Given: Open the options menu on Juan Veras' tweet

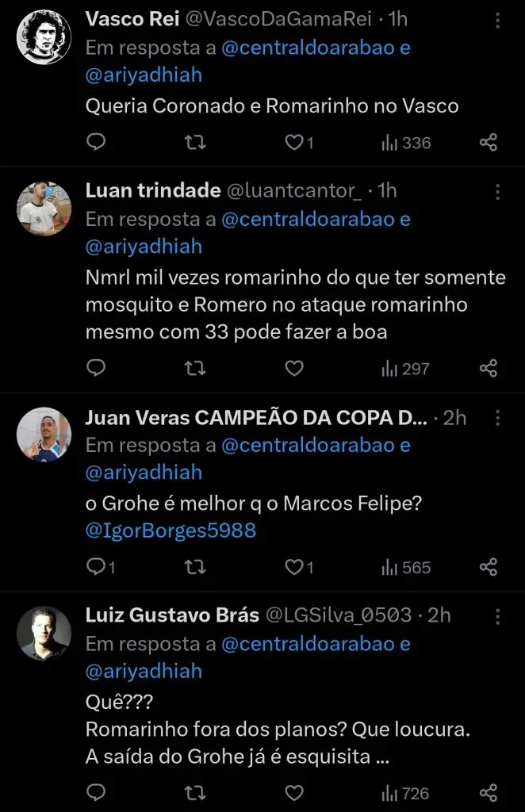Looking at the screenshot, I should tap(497, 416).
